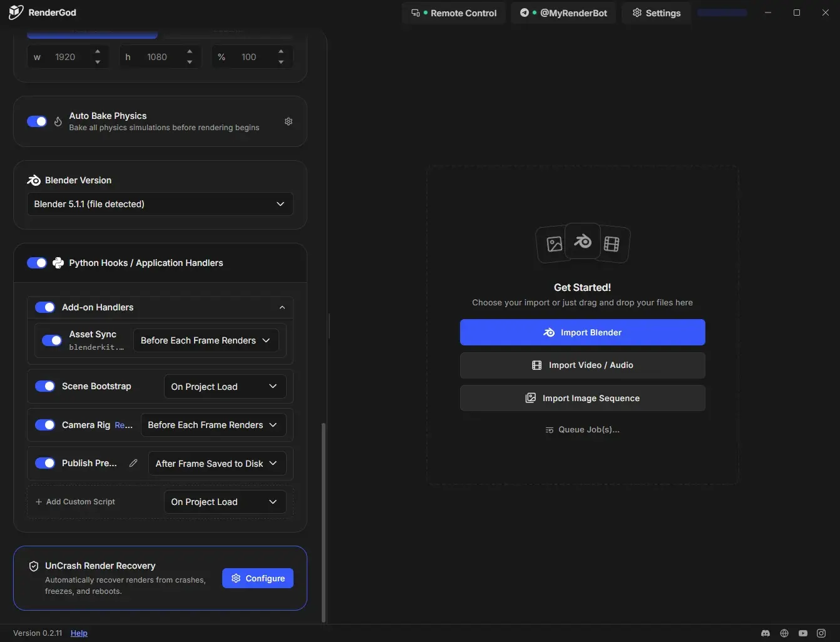Open the Blender 5.1.1 version dropdown

pos(160,204)
